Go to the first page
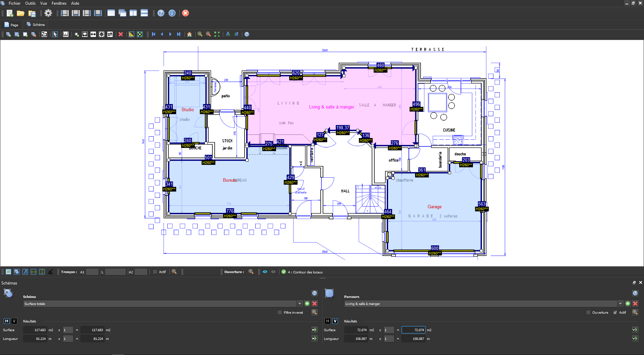The height and width of the screenshot is (355, 644). tap(154, 34)
